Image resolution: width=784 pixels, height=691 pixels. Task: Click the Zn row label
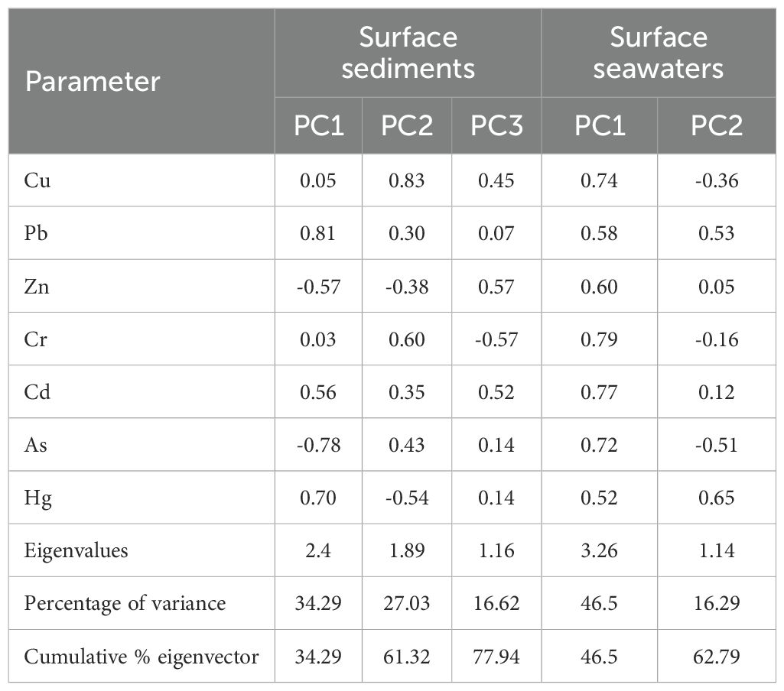pos(37,287)
